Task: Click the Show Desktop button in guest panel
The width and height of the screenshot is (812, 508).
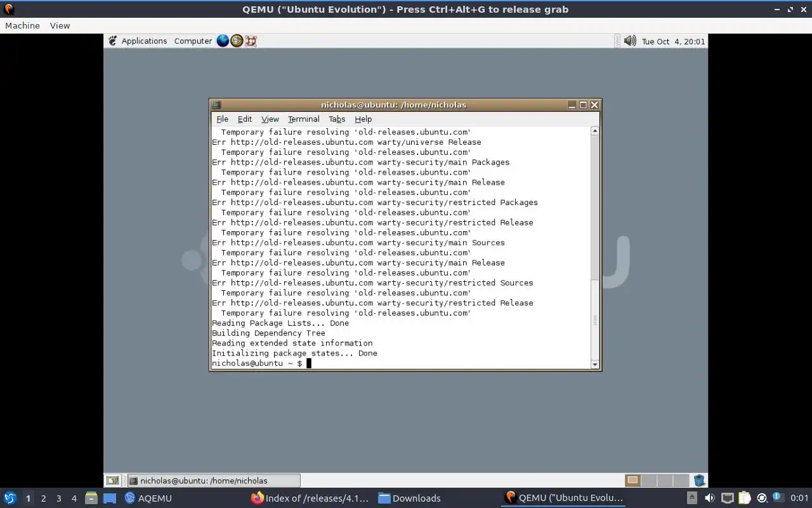Action: point(112,481)
